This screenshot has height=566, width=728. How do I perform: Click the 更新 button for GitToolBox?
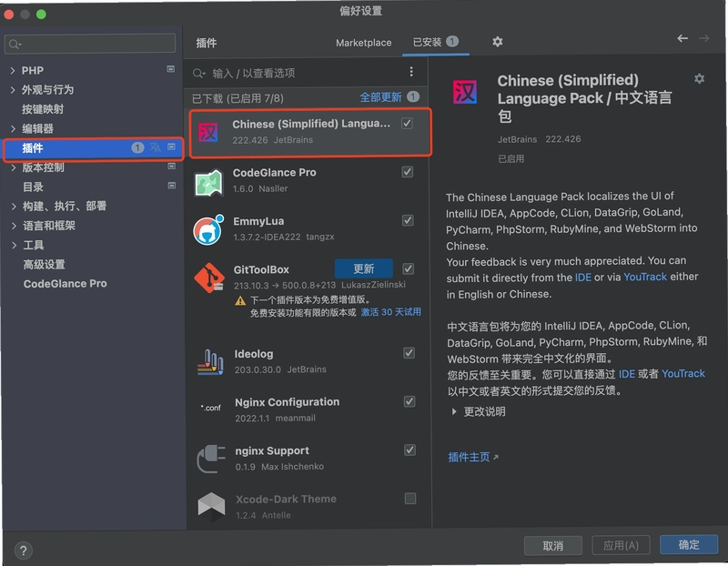363,268
